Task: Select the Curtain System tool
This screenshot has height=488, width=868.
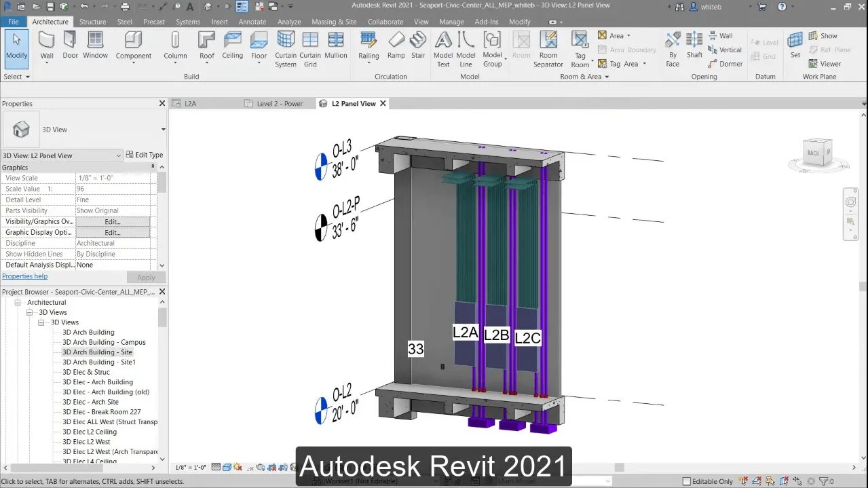Action: (286, 49)
